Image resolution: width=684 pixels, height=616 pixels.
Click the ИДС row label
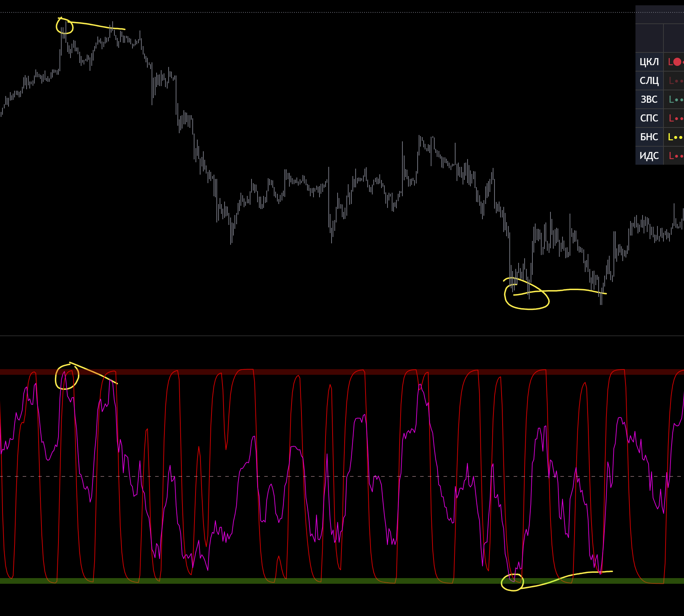[649, 156]
